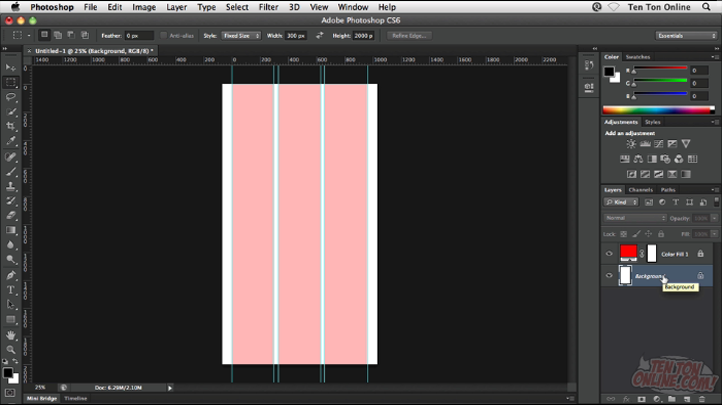The image size is (722, 405).
Task: Select the Hand tool
Action: tap(11, 335)
